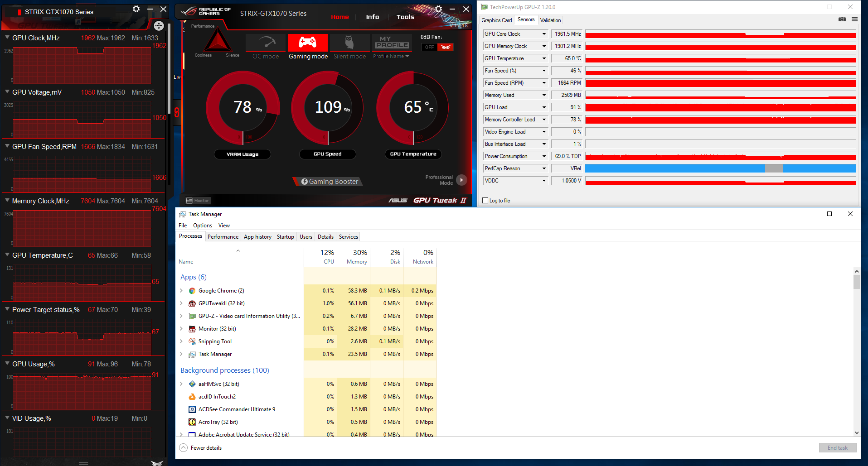Sort processes by the Memory column
Screen dimensions: 868x466
(x=354, y=257)
